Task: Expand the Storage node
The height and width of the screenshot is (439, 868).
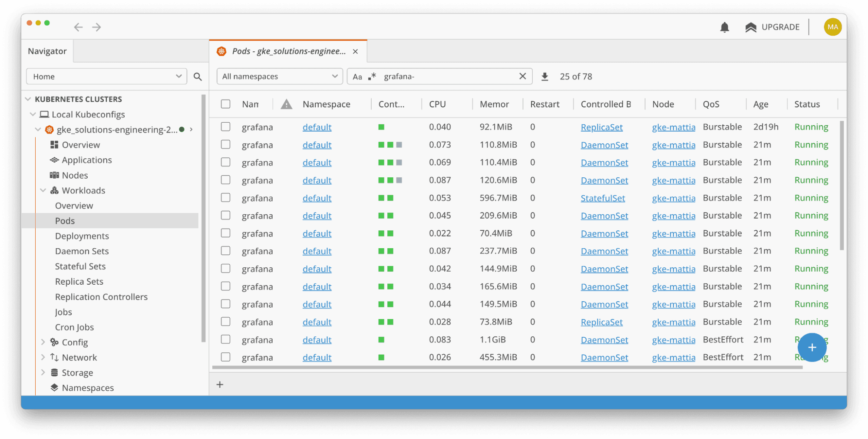Action: click(43, 373)
